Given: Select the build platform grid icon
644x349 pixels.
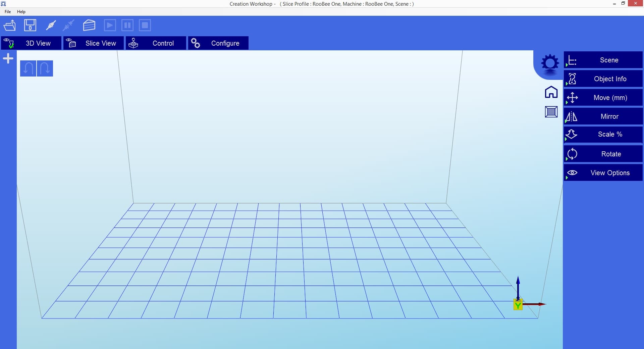Looking at the screenshot, I should [551, 112].
